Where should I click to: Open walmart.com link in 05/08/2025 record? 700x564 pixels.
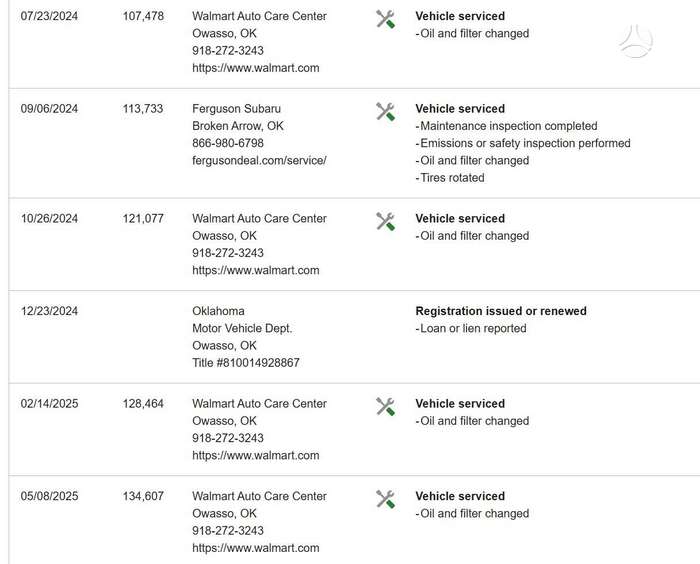(256, 548)
